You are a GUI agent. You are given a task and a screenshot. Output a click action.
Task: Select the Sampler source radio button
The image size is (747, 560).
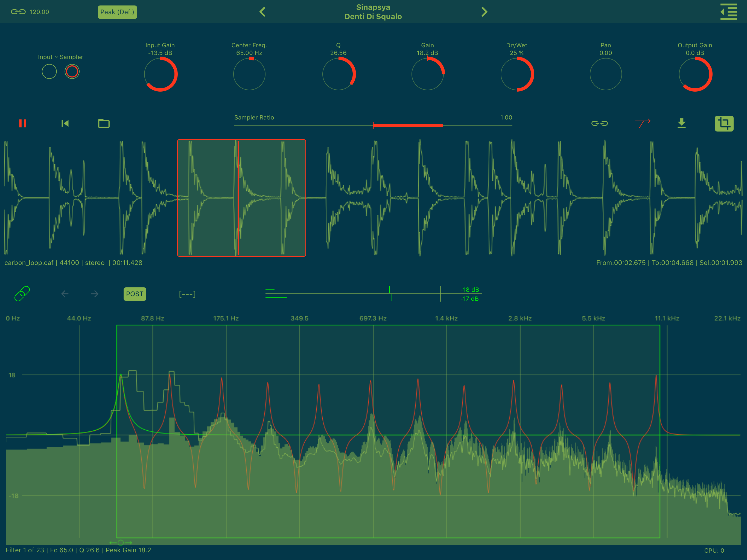72,72
